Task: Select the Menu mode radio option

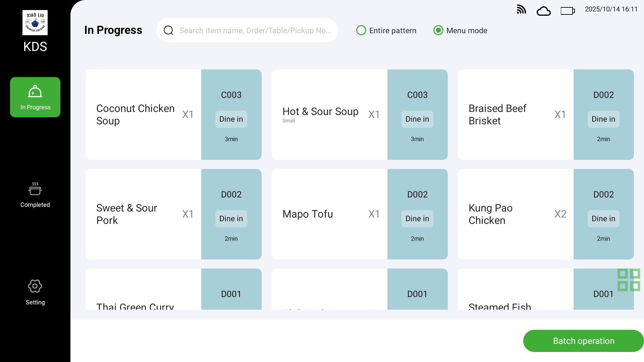Action: pyautogui.click(x=438, y=31)
